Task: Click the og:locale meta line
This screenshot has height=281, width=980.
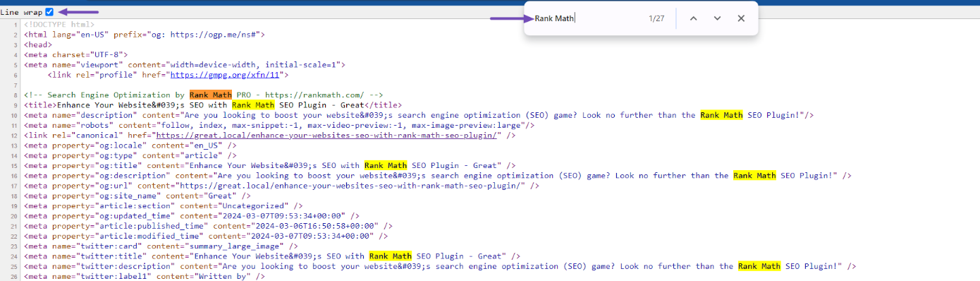Action: [x=130, y=145]
